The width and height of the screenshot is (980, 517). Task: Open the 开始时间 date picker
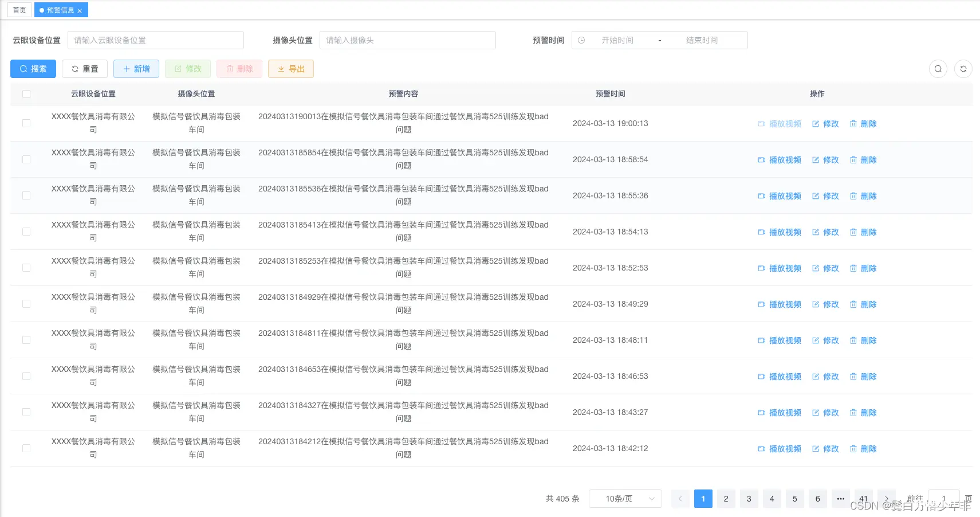click(x=617, y=40)
